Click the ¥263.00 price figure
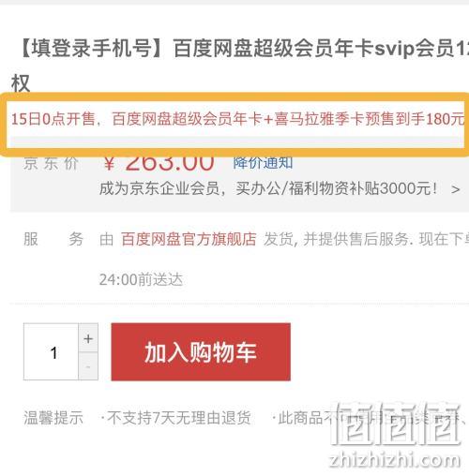Image resolution: width=469 pixels, height=476 pixels. tap(159, 163)
